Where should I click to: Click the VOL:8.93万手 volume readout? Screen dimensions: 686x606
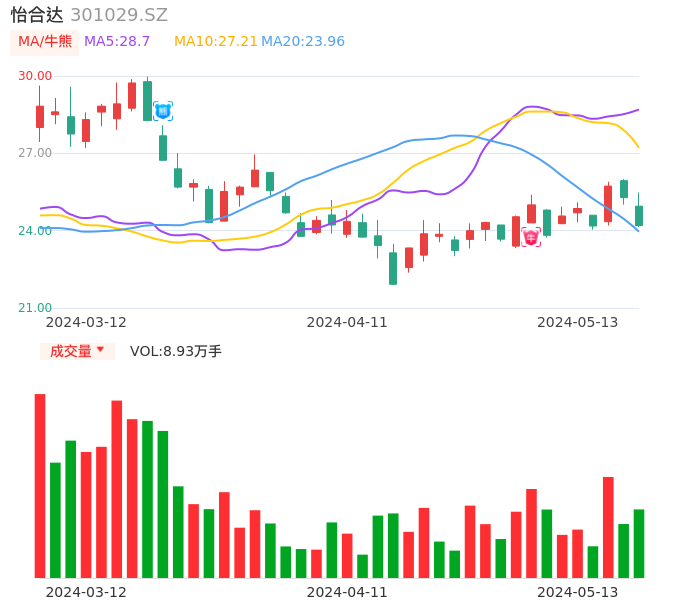pyautogui.click(x=176, y=351)
